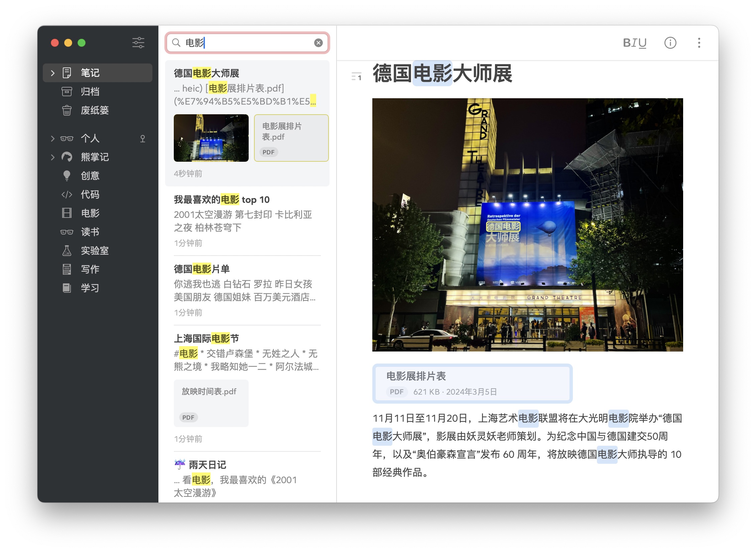Expand the 熊掌记 tag group
This screenshot has width=756, height=552.
pyautogui.click(x=52, y=157)
